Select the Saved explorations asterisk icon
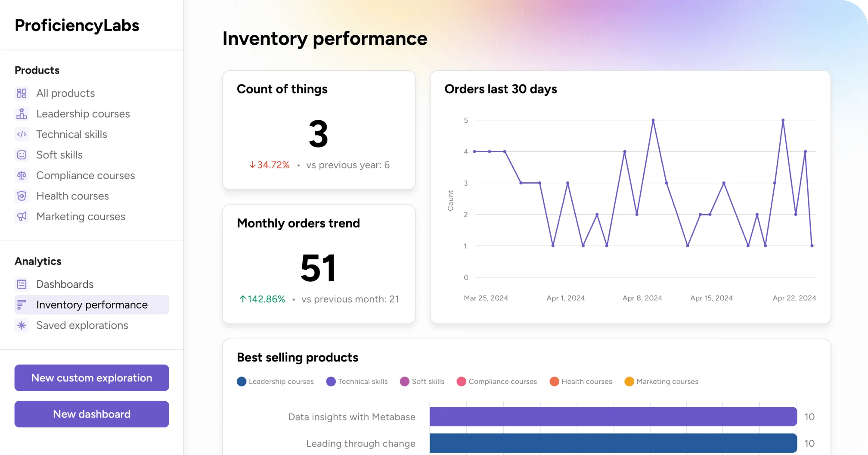The image size is (868, 455). [x=22, y=325]
